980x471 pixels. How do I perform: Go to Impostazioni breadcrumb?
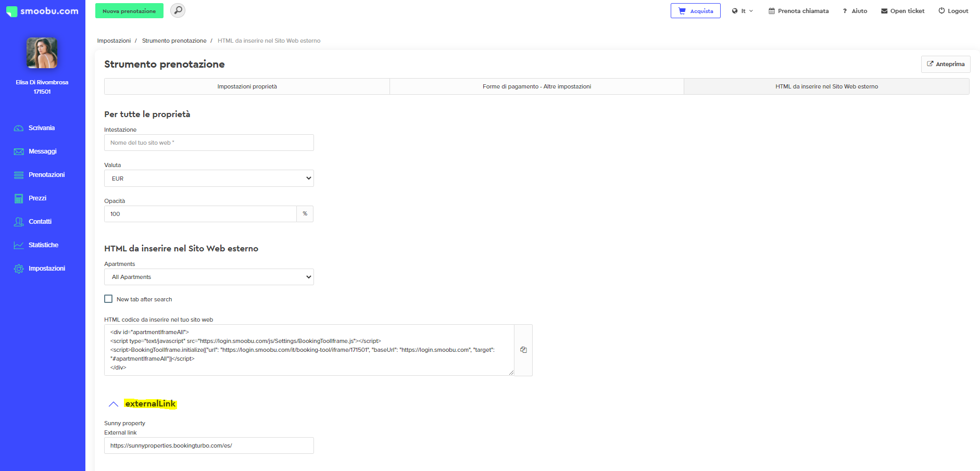click(114, 41)
